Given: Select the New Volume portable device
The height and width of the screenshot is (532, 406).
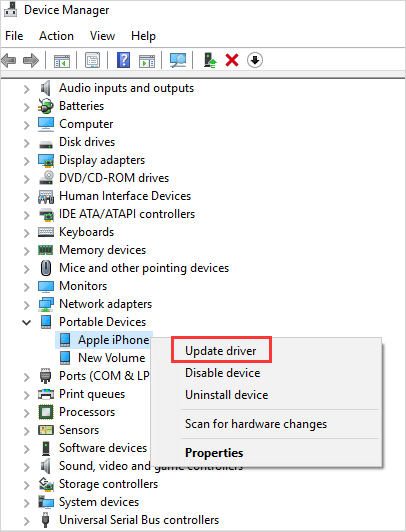Looking at the screenshot, I should (x=111, y=358).
